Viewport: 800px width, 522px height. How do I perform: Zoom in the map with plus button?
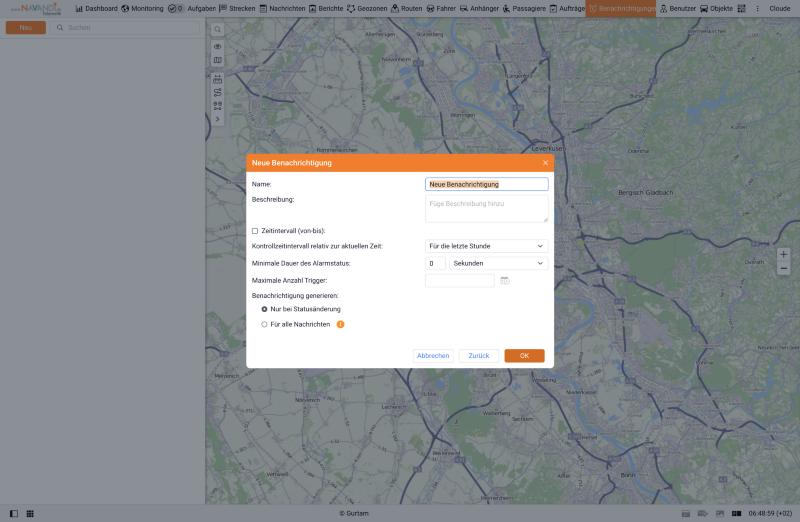click(783, 254)
